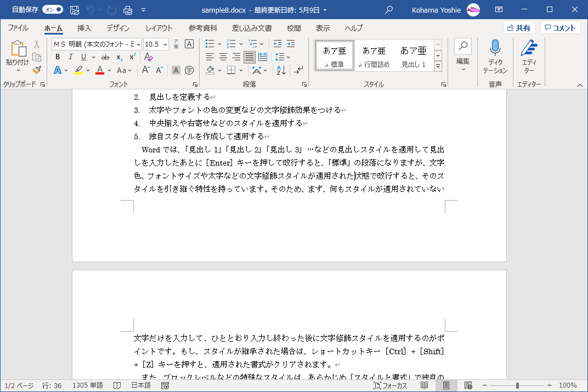Click the 並べ替え (sort) icon
The image size is (588, 392).
point(281,70)
